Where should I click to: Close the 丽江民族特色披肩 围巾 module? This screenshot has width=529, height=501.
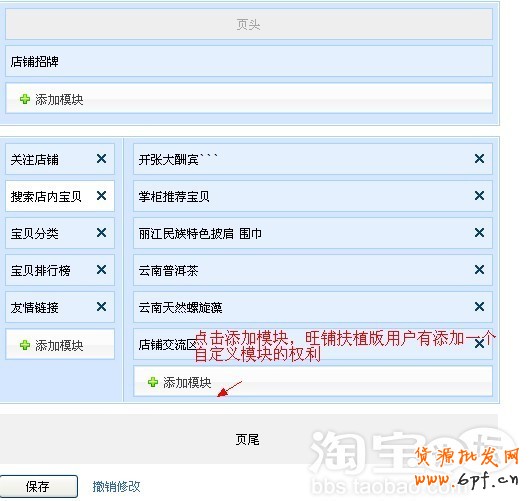click(x=479, y=233)
